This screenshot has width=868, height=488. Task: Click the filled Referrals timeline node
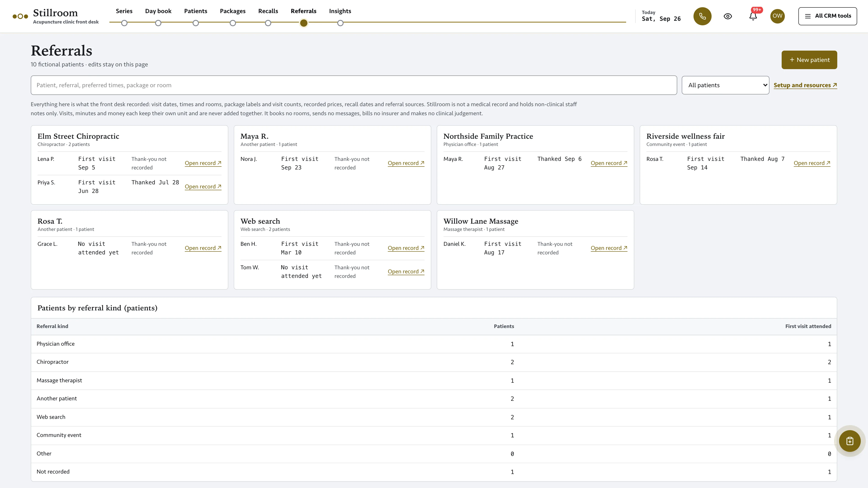(304, 23)
